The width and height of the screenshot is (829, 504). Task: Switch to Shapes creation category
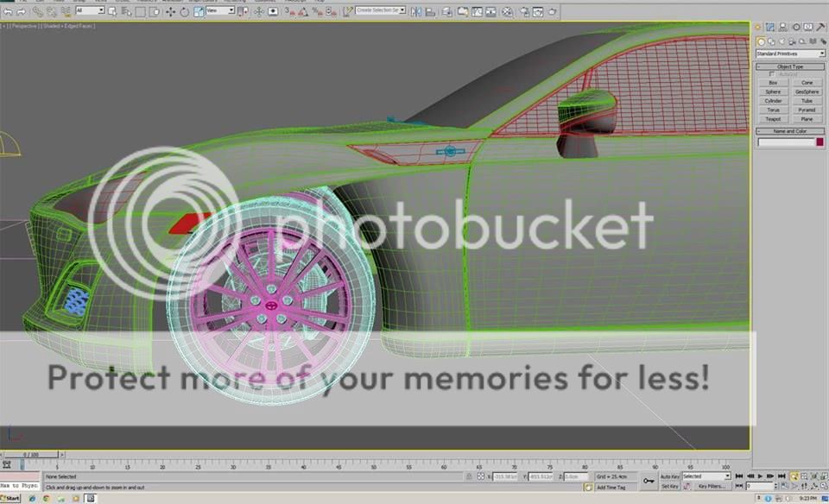pos(771,41)
